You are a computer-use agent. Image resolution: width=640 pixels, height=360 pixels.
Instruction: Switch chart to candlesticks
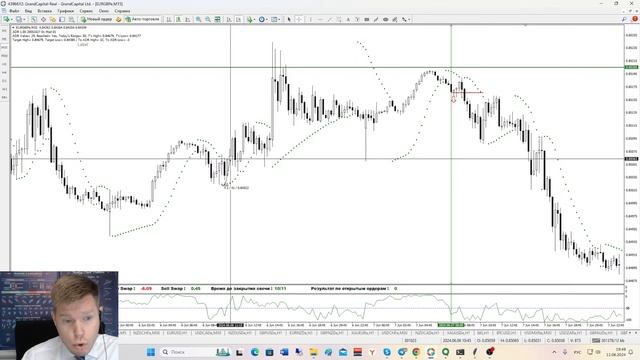click(x=178, y=19)
